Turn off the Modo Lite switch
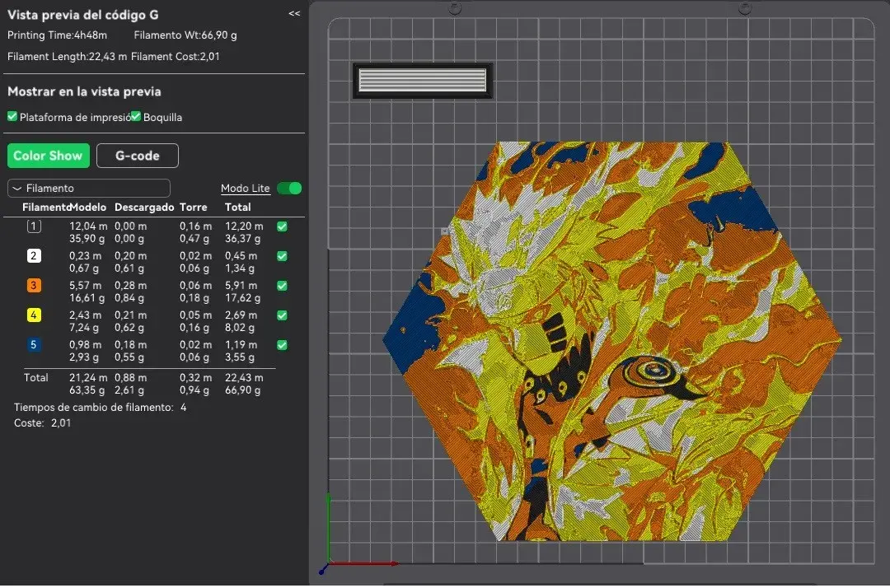Viewport: 890px width, 588px height. point(289,189)
